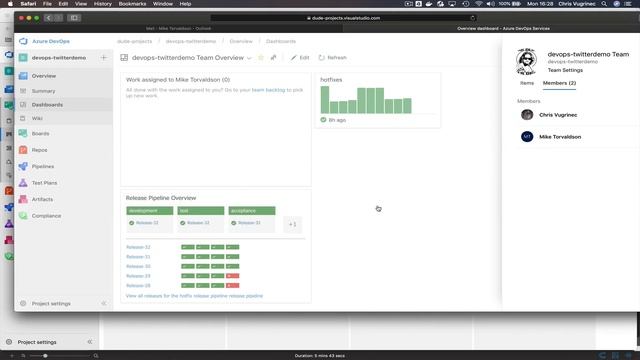Open the Release-29 row link

pyautogui.click(x=138, y=276)
